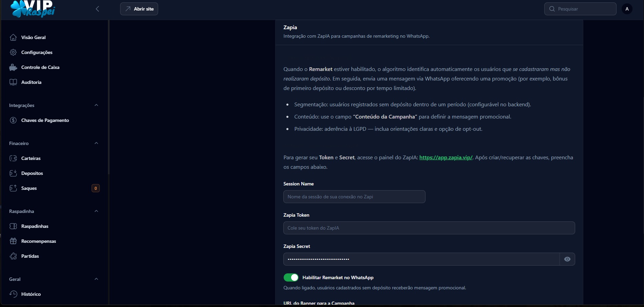This screenshot has width=644, height=307.
Task: Collapse the Finaceiro section
Action: pyautogui.click(x=96, y=143)
